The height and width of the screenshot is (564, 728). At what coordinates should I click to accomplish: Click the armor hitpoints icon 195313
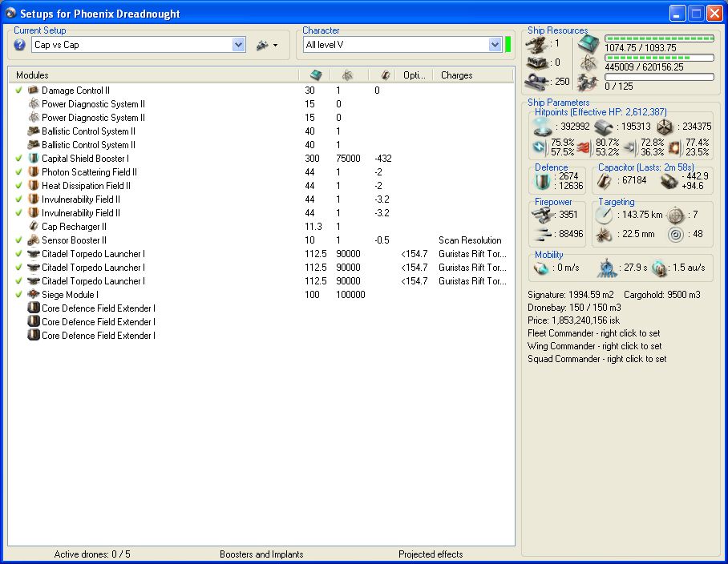pyautogui.click(x=604, y=127)
